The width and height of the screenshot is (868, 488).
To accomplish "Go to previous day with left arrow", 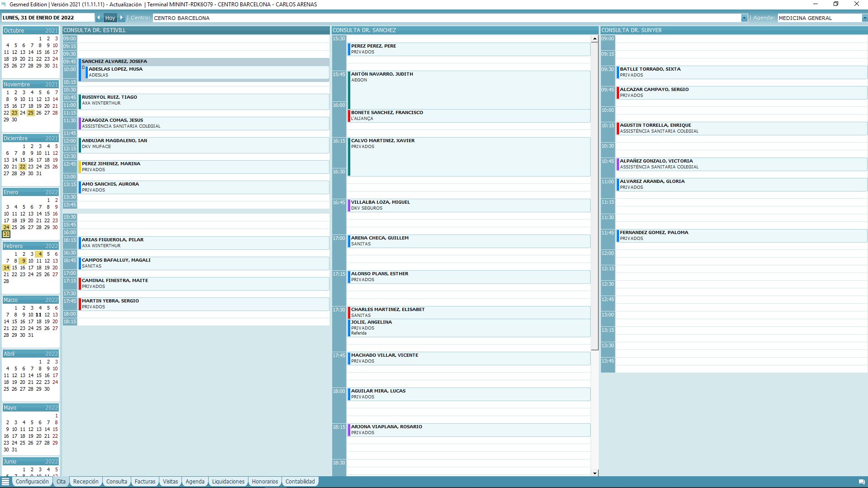I will pyautogui.click(x=99, y=18).
